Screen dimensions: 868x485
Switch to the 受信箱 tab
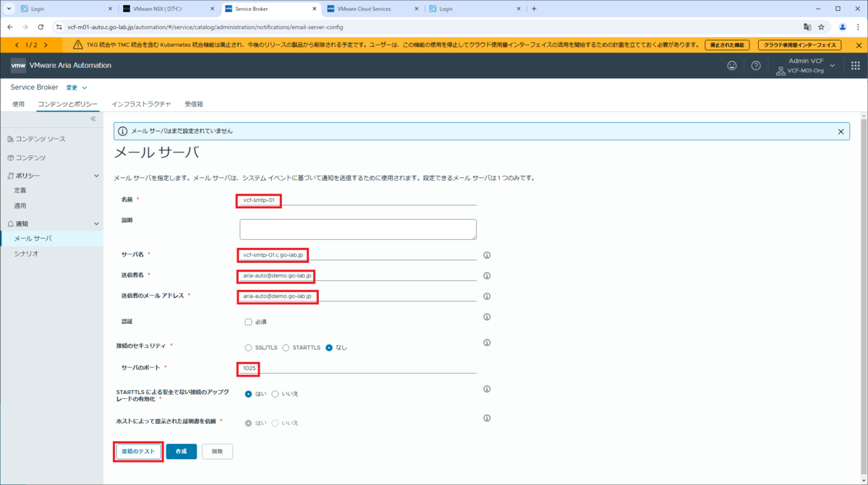(194, 104)
